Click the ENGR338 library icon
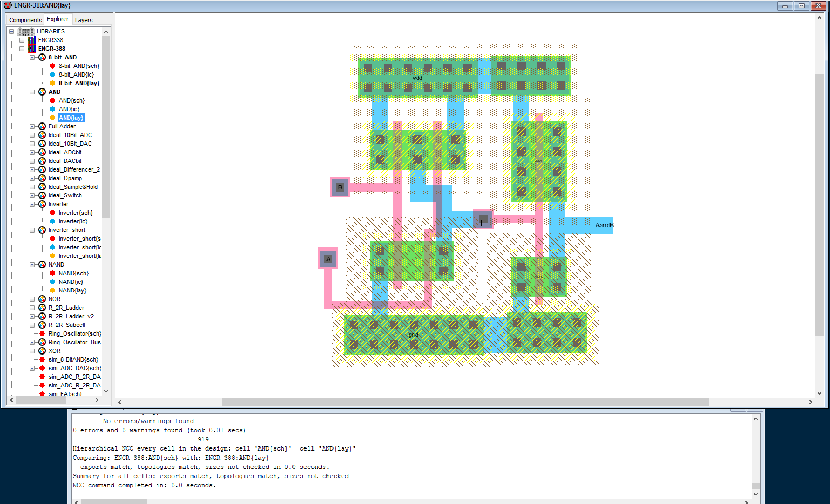830x504 pixels. (32, 40)
